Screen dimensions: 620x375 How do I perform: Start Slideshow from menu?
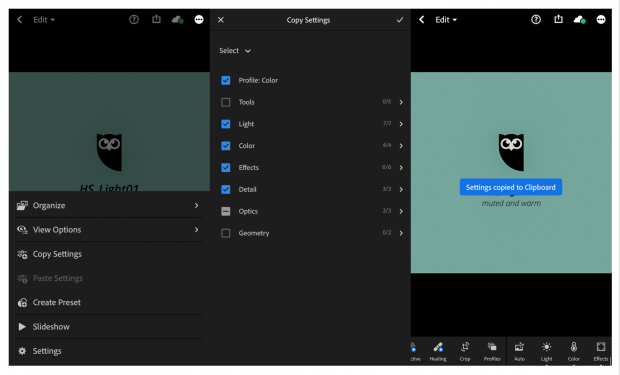coord(109,327)
